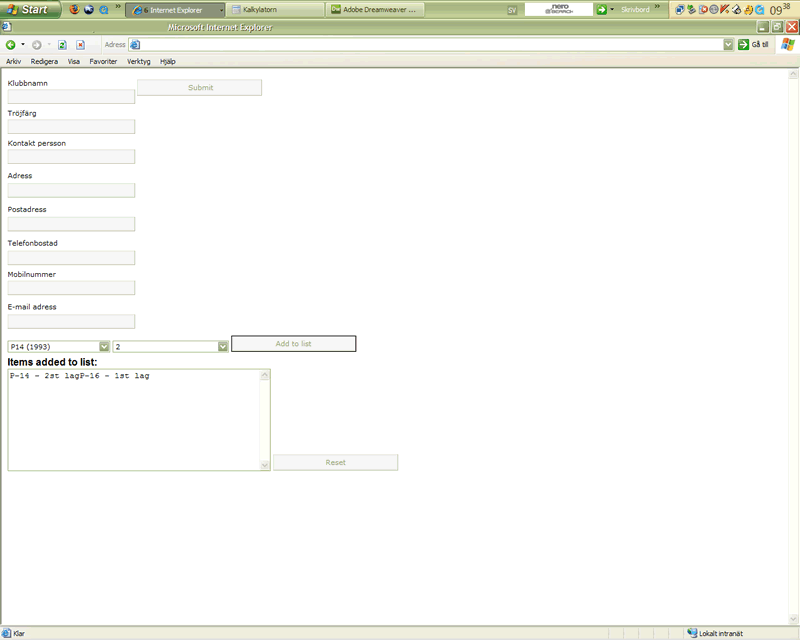This screenshot has height=640, width=800.
Task: Click the Nero search input box
Action: coord(559,9)
